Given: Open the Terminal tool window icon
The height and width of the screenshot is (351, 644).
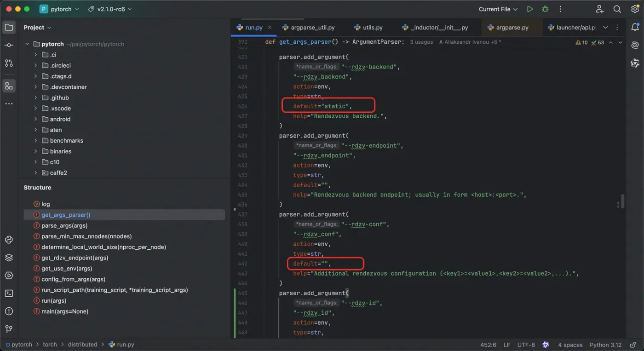Looking at the screenshot, I should 9,293.
